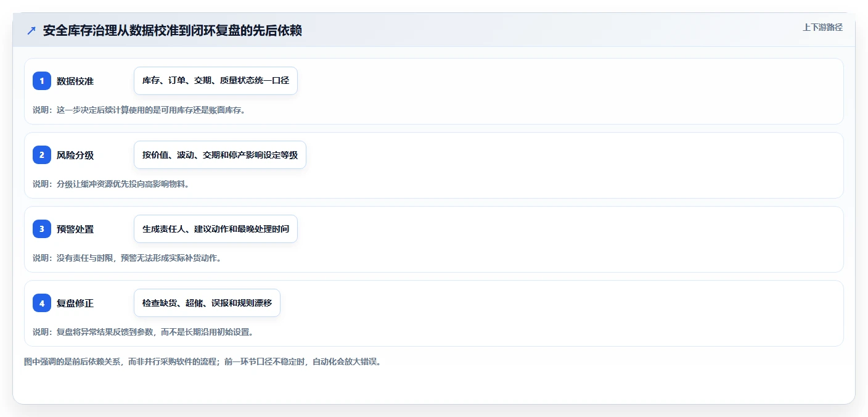The height and width of the screenshot is (417, 868).
Task: Select the 预警处置 step label
Action: tap(75, 229)
